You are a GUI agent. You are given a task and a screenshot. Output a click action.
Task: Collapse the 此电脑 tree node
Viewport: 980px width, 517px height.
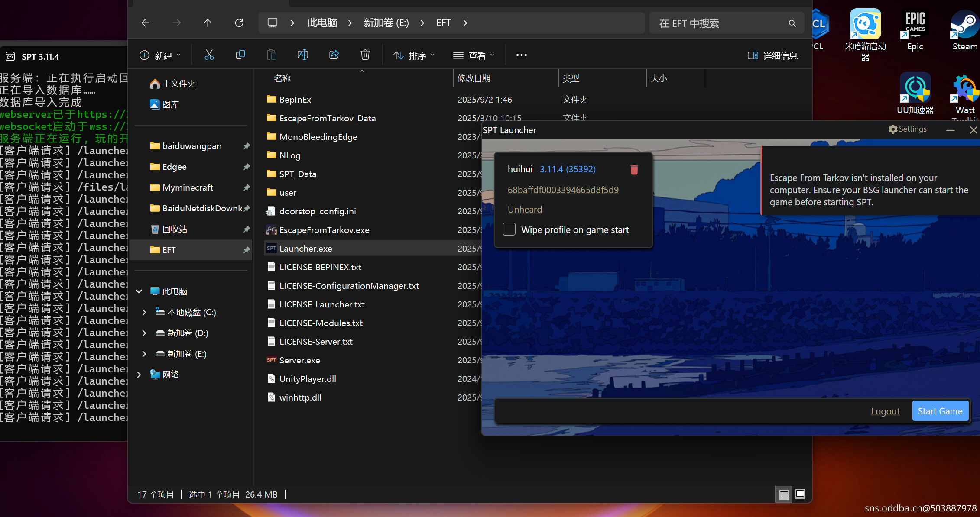click(x=139, y=291)
